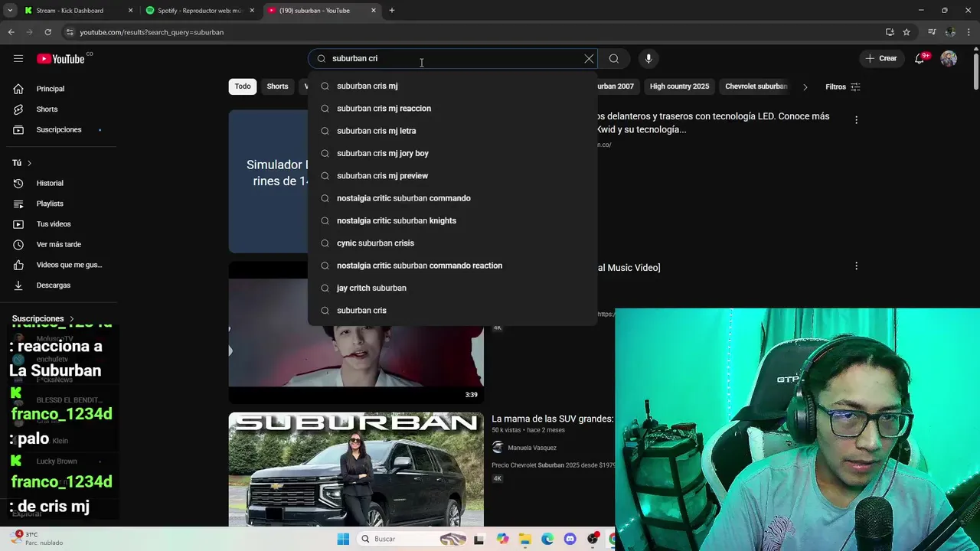Click the install app icon in address bar
The height and width of the screenshot is (551, 980).
coord(890,32)
